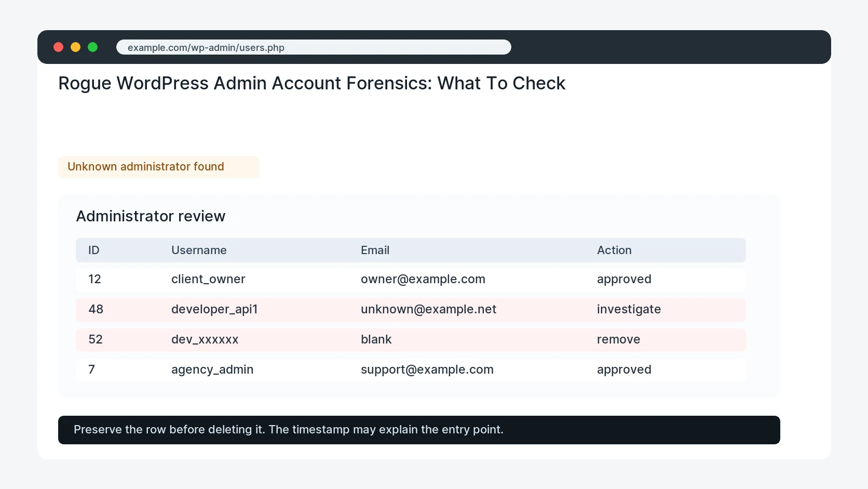Select ID 48 cell

pyautogui.click(x=96, y=309)
